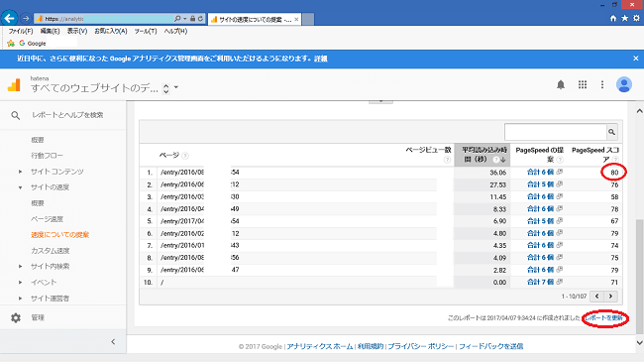644x362 pixels.
Task: Click the page vertical scrollbar thumb
Action: [x=639, y=277]
